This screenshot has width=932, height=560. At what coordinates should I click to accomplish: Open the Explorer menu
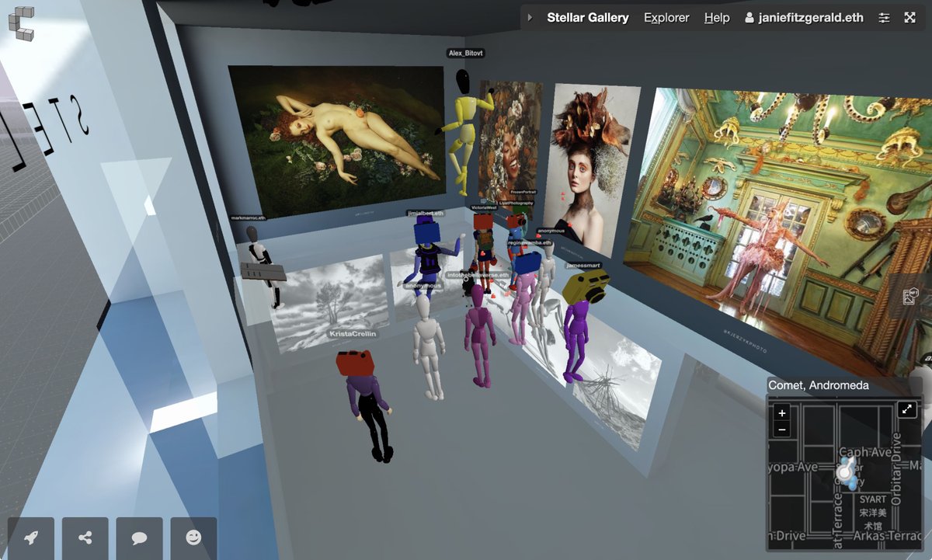click(x=666, y=18)
